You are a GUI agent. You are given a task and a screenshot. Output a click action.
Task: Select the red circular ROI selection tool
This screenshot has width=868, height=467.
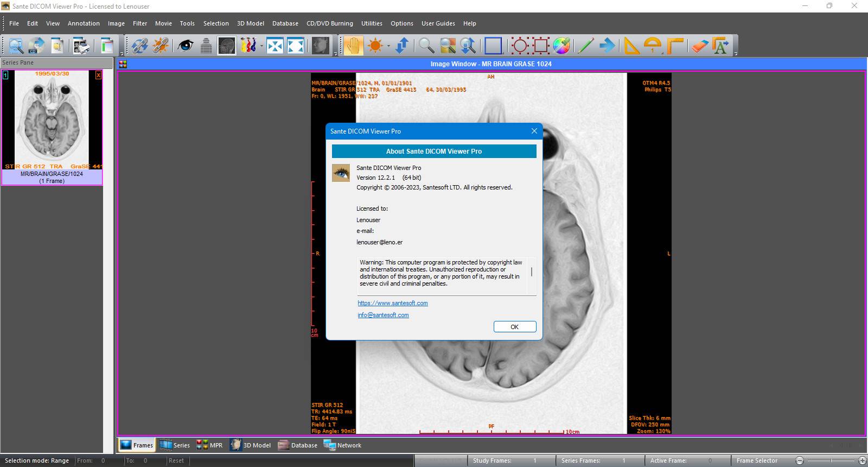(520, 46)
